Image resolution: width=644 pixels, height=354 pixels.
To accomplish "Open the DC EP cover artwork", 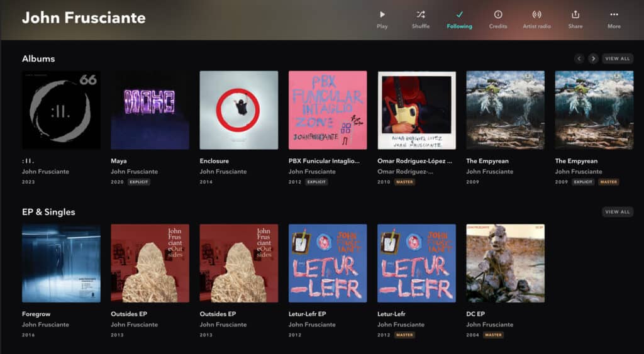I will (505, 263).
